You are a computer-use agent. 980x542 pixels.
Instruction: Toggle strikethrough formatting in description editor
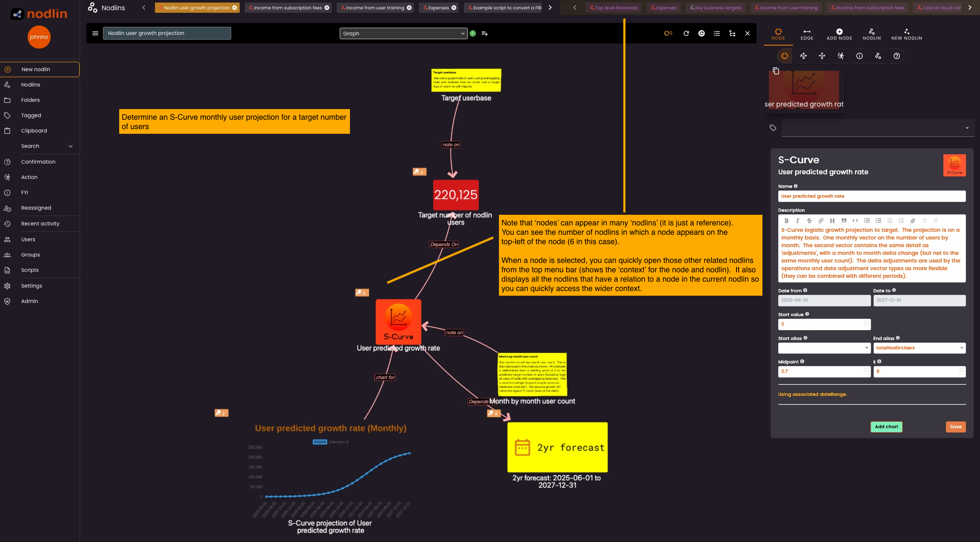[x=809, y=221]
